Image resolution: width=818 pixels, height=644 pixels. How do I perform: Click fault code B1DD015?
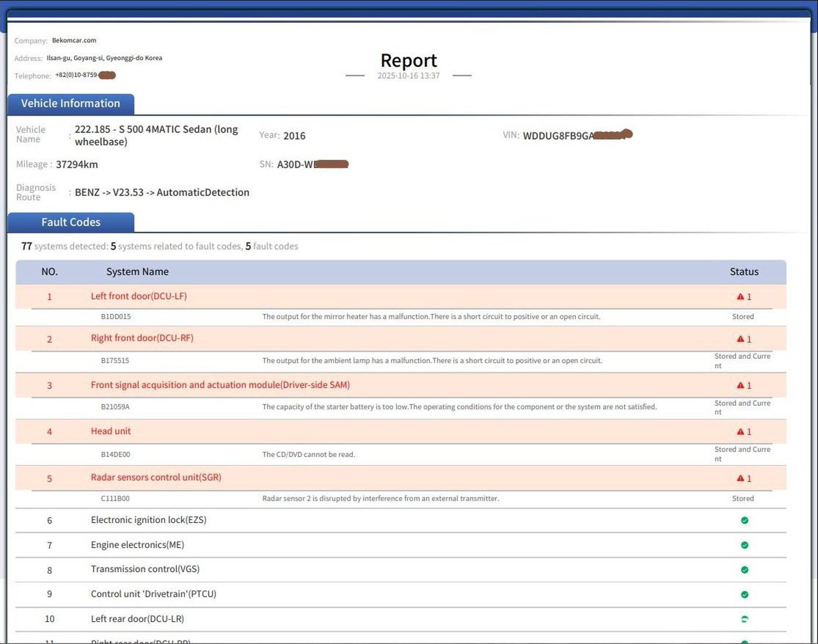click(116, 317)
